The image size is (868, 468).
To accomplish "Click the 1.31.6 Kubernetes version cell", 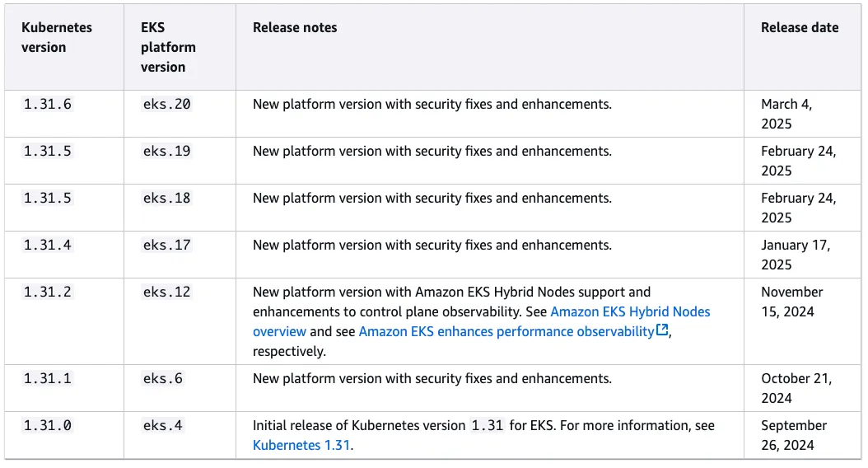I will tap(47, 105).
